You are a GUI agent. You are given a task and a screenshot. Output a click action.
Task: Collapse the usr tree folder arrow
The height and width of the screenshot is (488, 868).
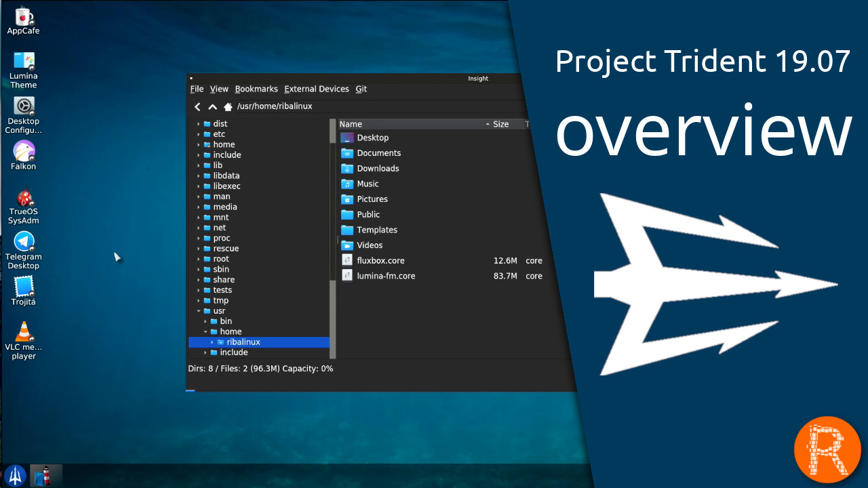pos(199,311)
